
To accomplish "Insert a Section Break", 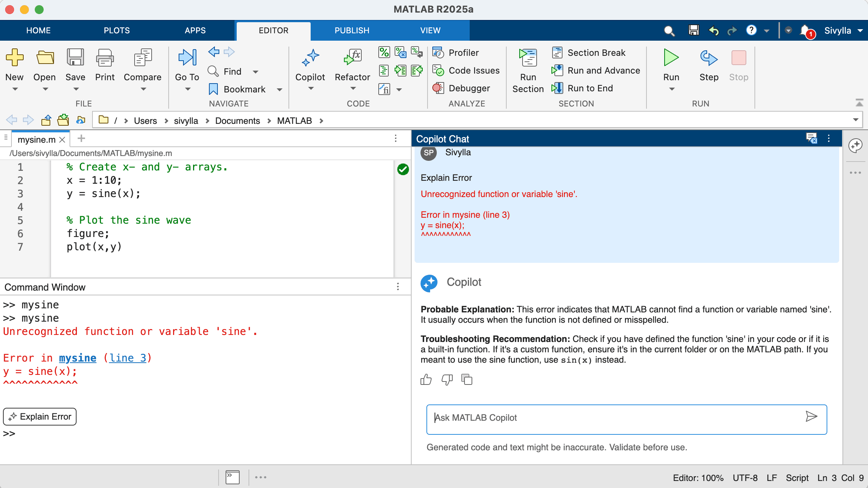I will coord(557,52).
